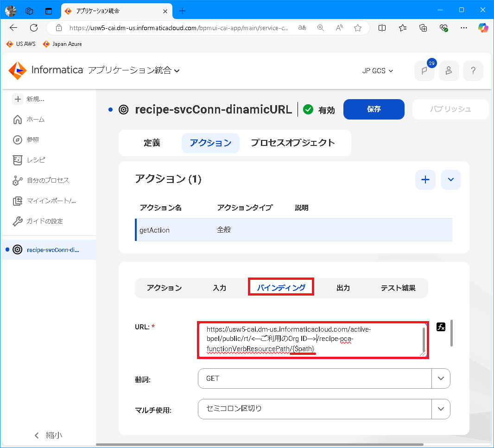Open the translate (aあ) icon in address bar
Screen dimensions: 494x448
point(302,28)
